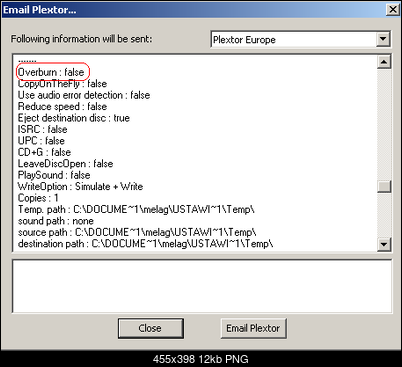Select the 'ISRC : false' line

(42, 129)
